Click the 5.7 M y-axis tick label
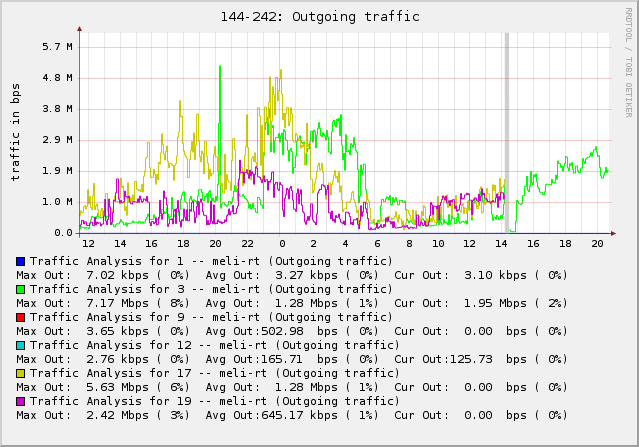This screenshot has width=639, height=447. point(58,47)
